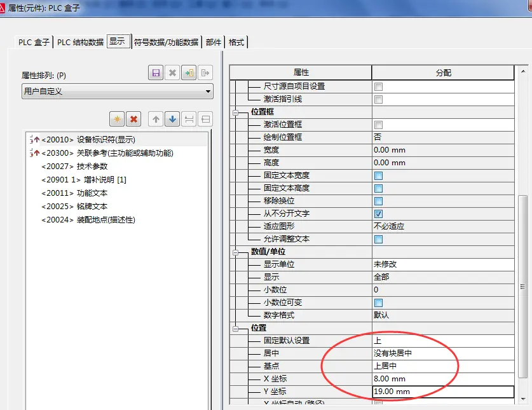Move property up with grey arrow
Screen dimensions: 532x410
(156, 119)
